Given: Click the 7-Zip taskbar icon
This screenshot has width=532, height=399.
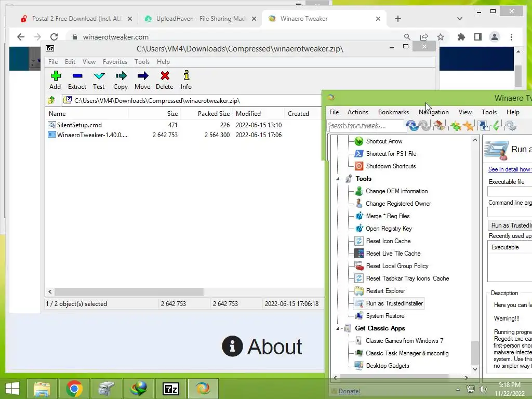Looking at the screenshot, I should coord(170,389).
